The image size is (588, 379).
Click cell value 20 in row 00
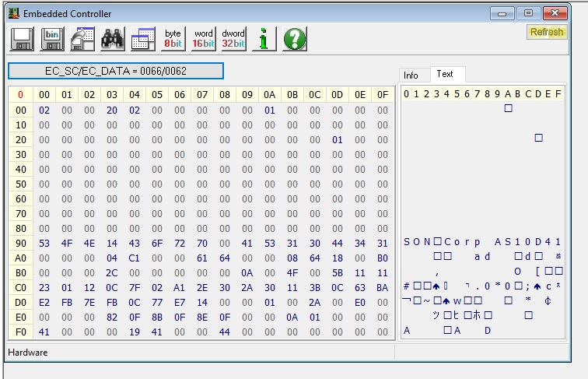tap(112, 111)
